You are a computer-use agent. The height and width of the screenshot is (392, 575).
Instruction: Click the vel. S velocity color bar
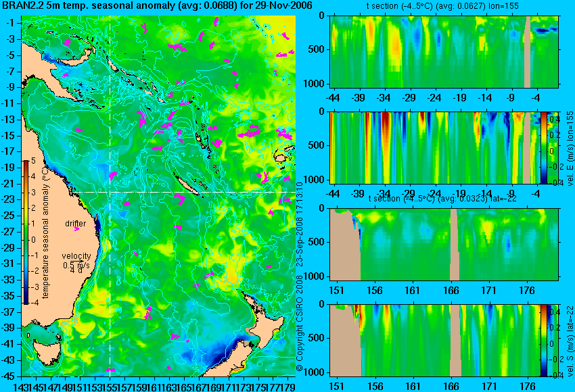(544, 341)
